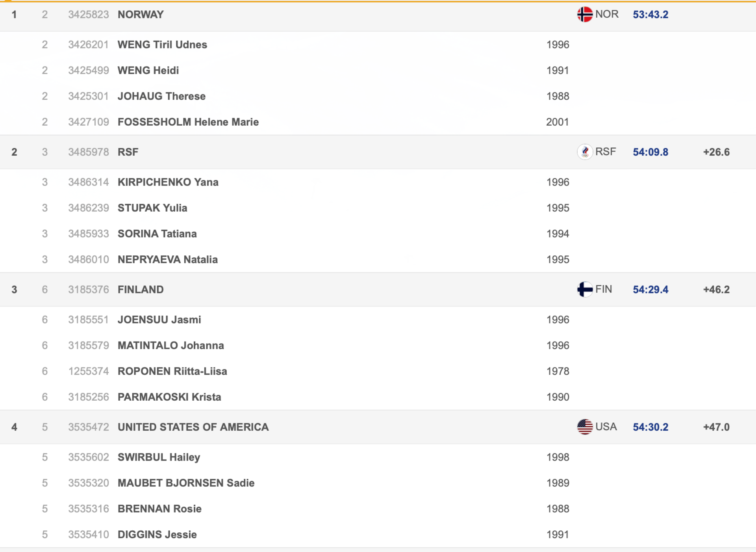Open the FINLAND team row
This screenshot has height=552, width=756.
[378, 290]
